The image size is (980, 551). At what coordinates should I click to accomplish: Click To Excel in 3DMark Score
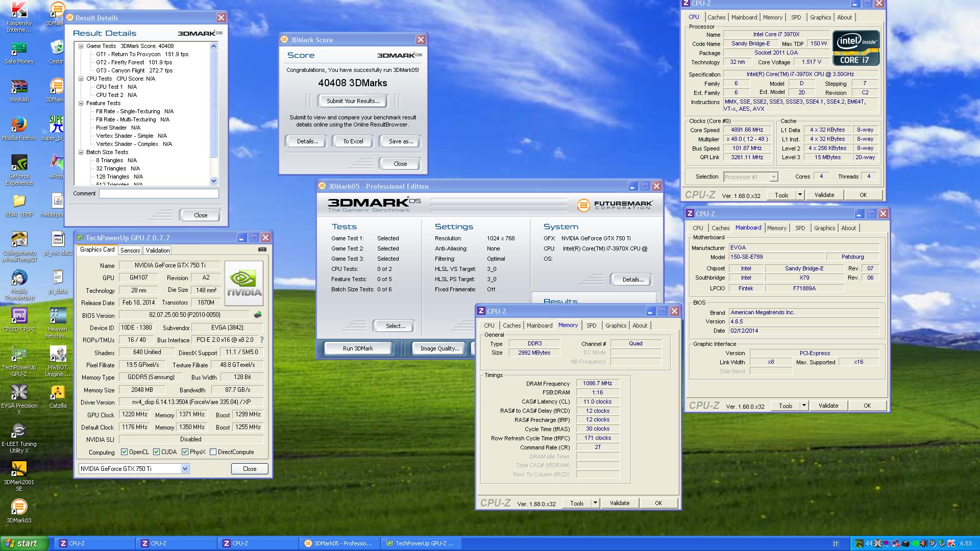coord(353,141)
